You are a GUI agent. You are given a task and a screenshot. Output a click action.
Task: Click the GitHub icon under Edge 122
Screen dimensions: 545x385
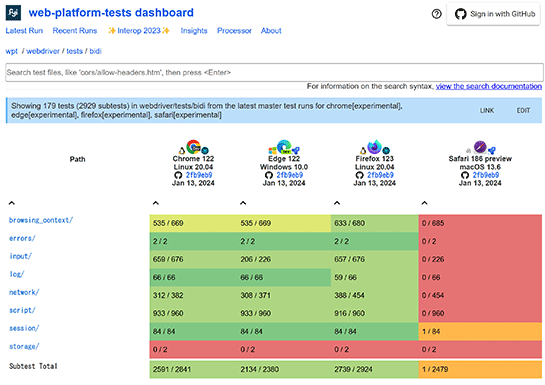pyautogui.click(x=269, y=175)
